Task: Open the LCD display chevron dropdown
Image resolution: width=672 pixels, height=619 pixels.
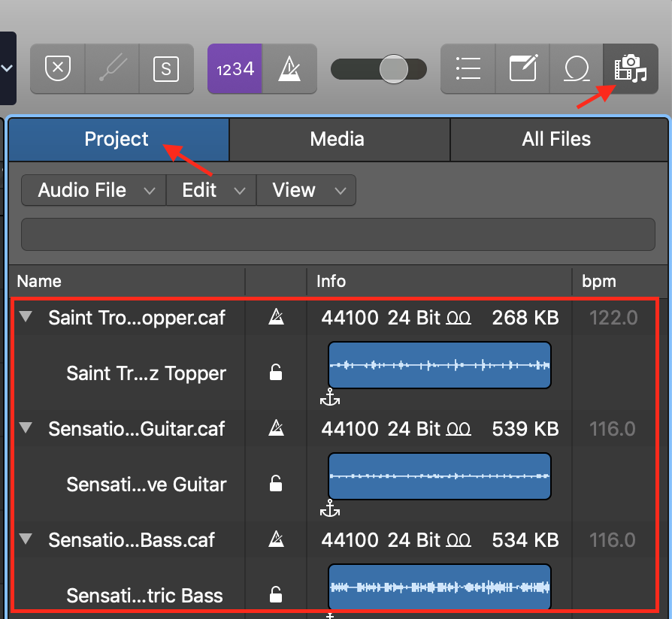Action: [7, 68]
